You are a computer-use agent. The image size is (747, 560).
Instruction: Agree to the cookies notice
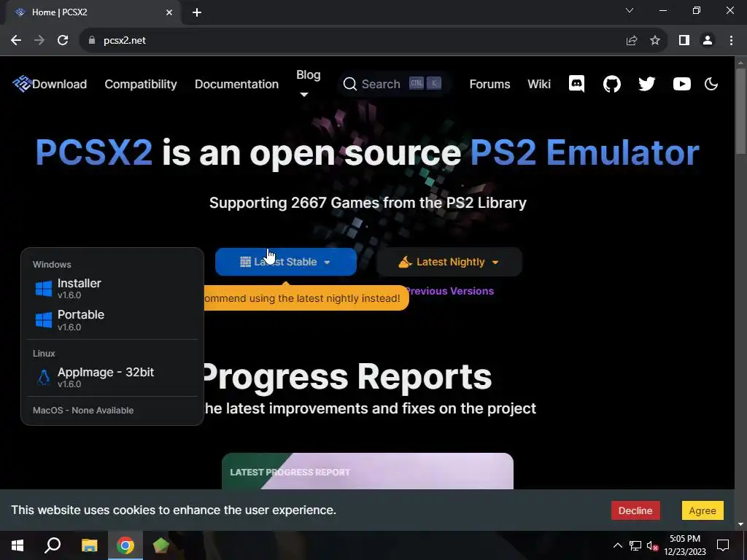coord(703,510)
